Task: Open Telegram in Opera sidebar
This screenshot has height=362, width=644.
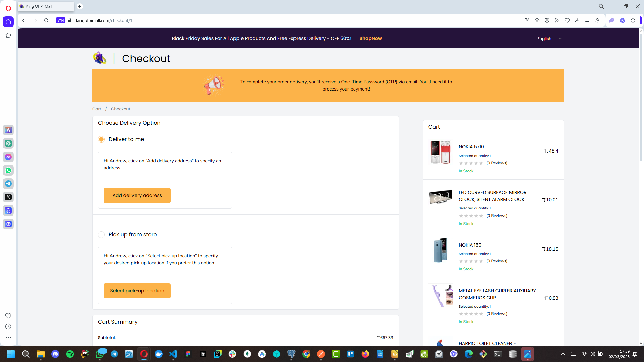Action: [x=8, y=184]
